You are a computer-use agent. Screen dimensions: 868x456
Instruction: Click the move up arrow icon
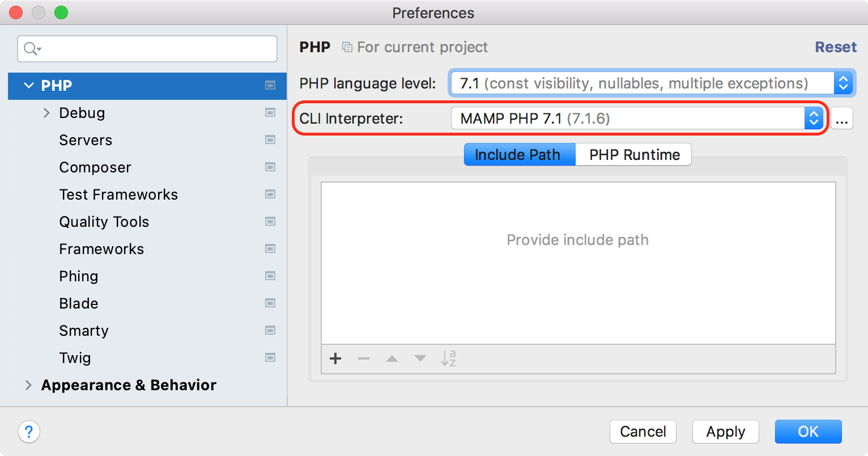coord(392,358)
